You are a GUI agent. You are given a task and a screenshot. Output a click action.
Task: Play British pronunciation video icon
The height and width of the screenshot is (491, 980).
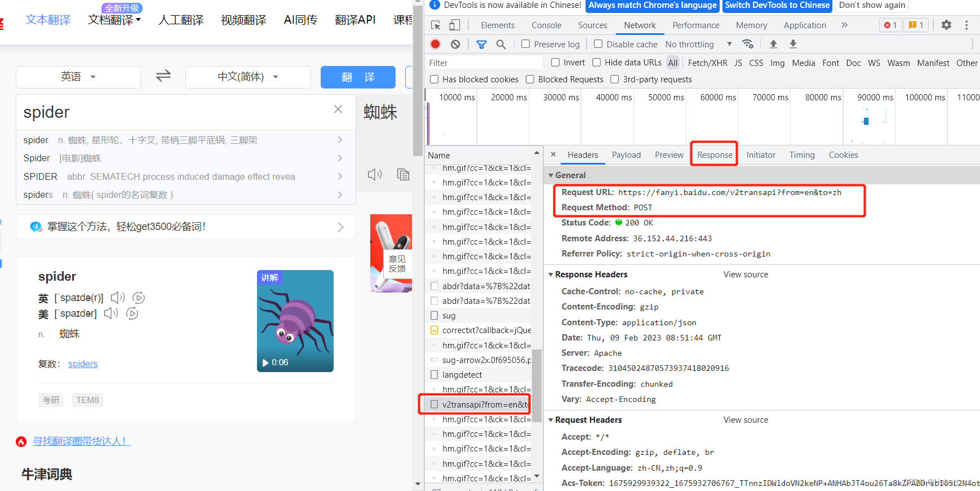139,298
